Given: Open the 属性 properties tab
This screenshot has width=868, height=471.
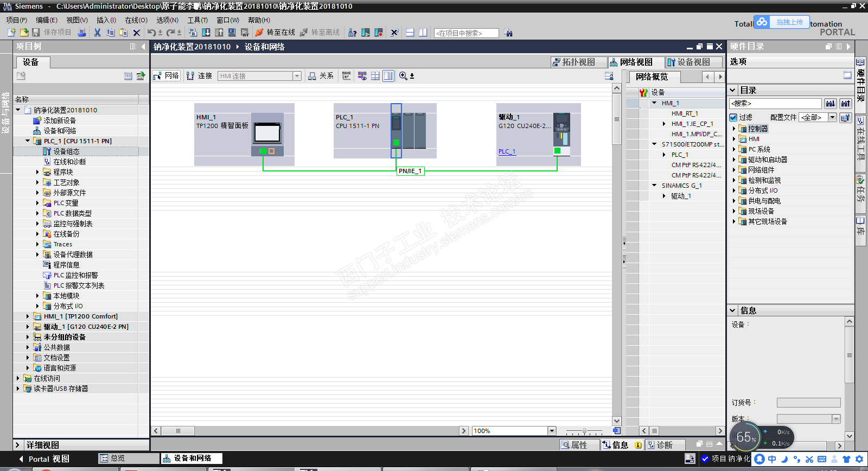Looking at the screenshot, I should pos(578,445).
